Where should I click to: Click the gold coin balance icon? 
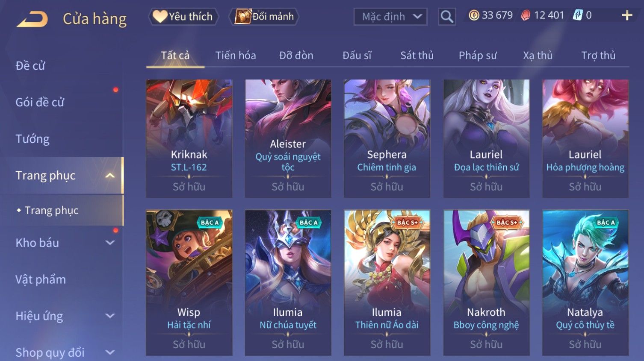pyautogui.click(x=474, y=15)
